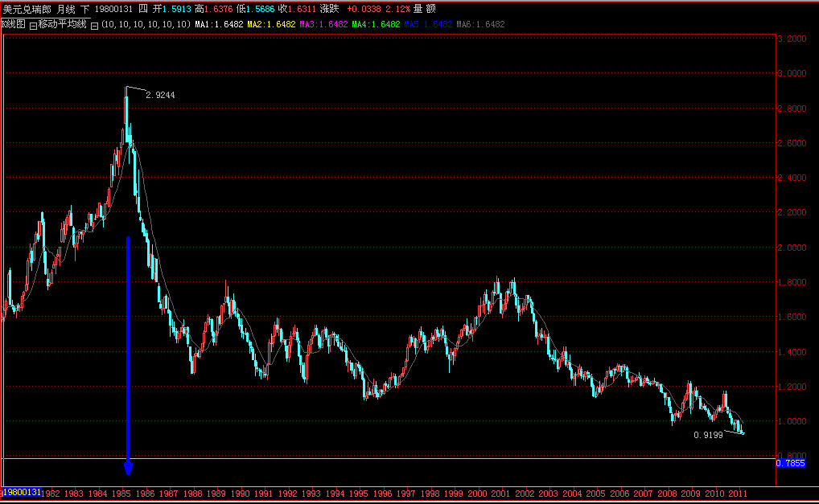Select the gray MA6:1.6482 legend
819x504 pixels.
pyautogui.click(x=480, y=25)
